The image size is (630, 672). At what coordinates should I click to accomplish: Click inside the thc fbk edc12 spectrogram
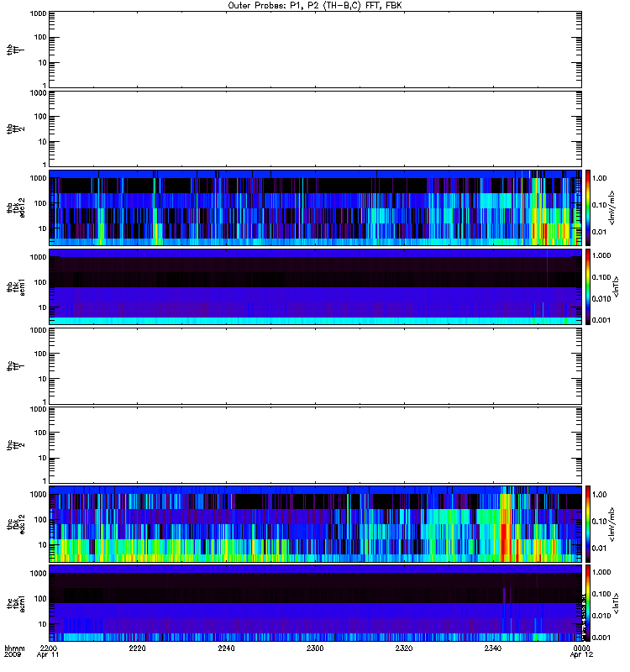pyautogui.click(x=315, y=524)
